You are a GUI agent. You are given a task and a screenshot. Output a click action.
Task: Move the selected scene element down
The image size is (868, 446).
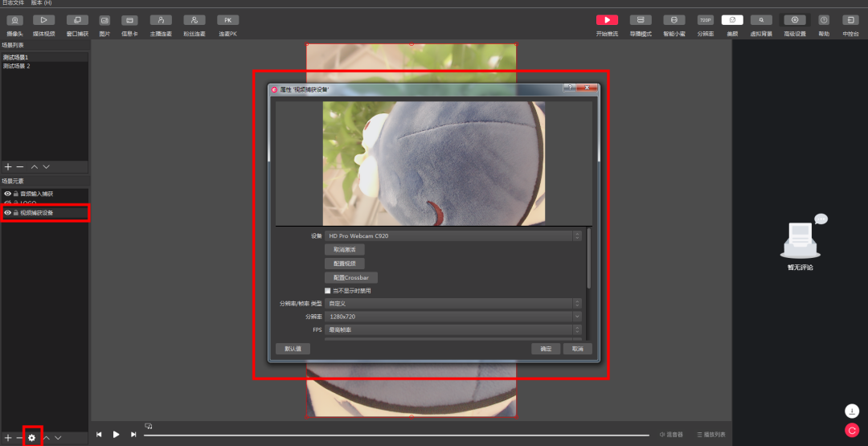[x=58, y=438]
